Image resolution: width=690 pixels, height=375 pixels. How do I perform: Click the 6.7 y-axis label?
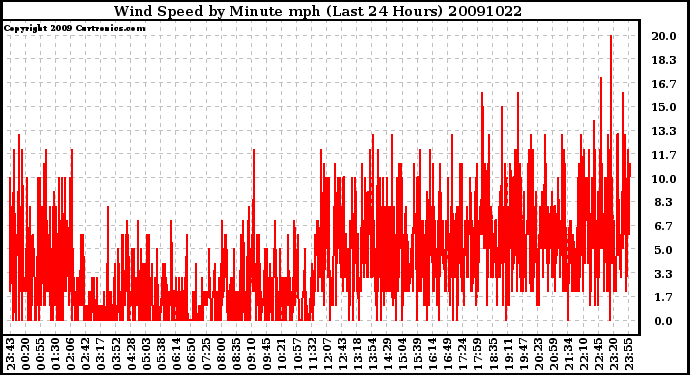pos(664,226)
